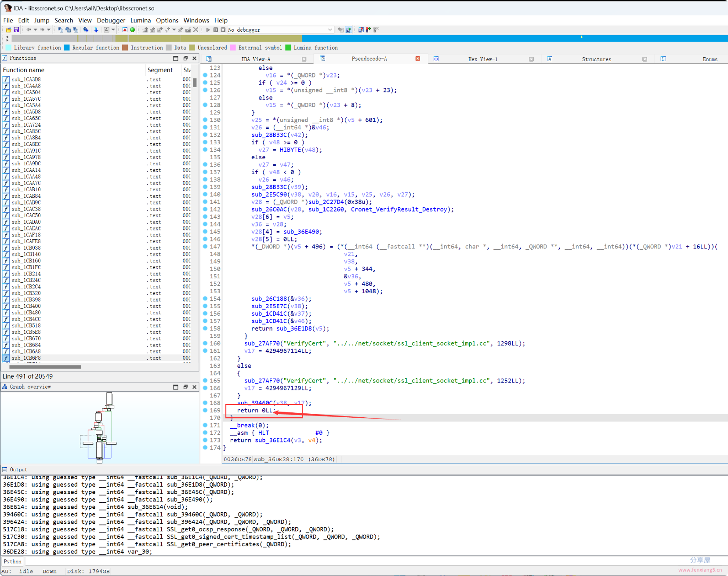This screenshot has height=576, width=728.
Task: Sort by Function name column header
Action: [x=73, y=70]
